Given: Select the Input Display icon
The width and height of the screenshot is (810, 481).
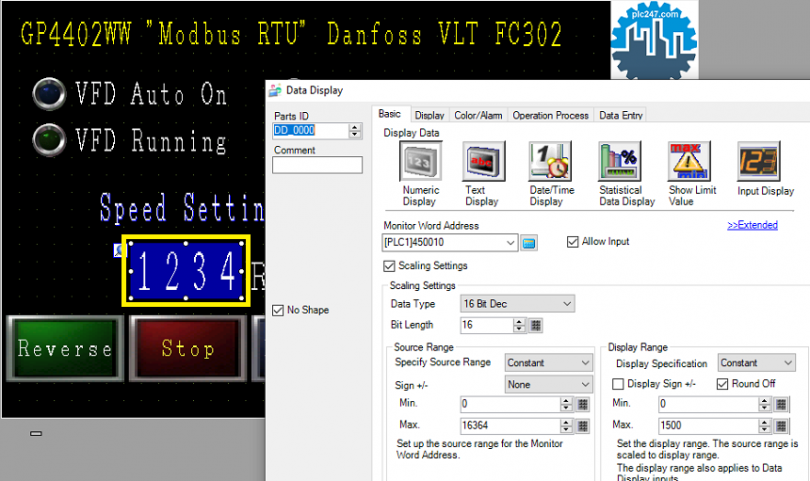Looking at the screenshot, I should pyautogui.click(x=758, y=161).
